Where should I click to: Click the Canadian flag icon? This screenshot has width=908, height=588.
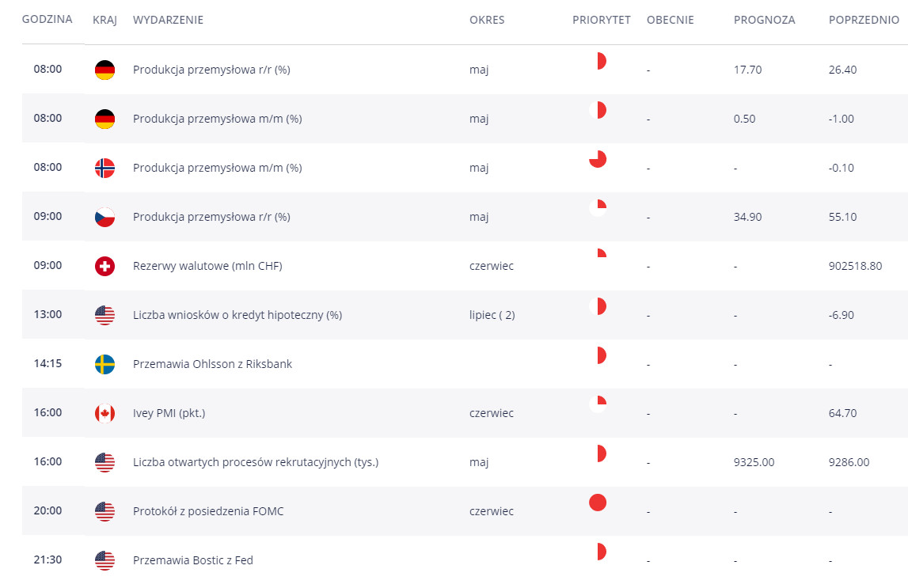104,413
